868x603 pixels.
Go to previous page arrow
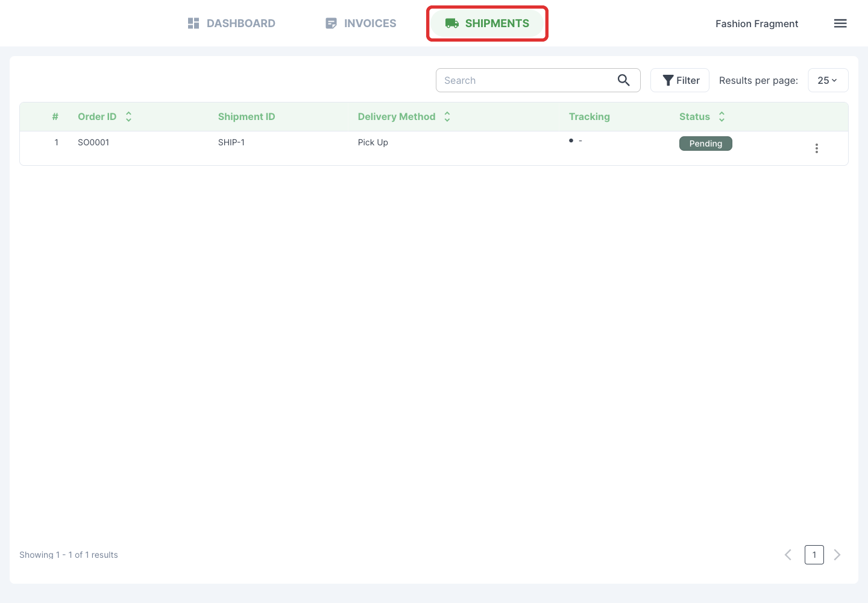[x=788, y=555]
